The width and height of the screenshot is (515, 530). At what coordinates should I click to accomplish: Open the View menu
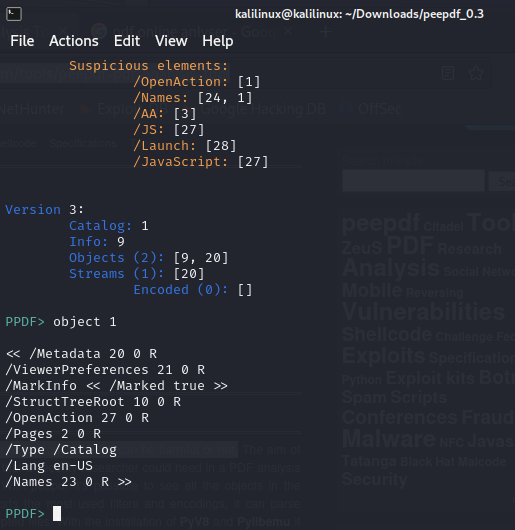tap(171, 41)
